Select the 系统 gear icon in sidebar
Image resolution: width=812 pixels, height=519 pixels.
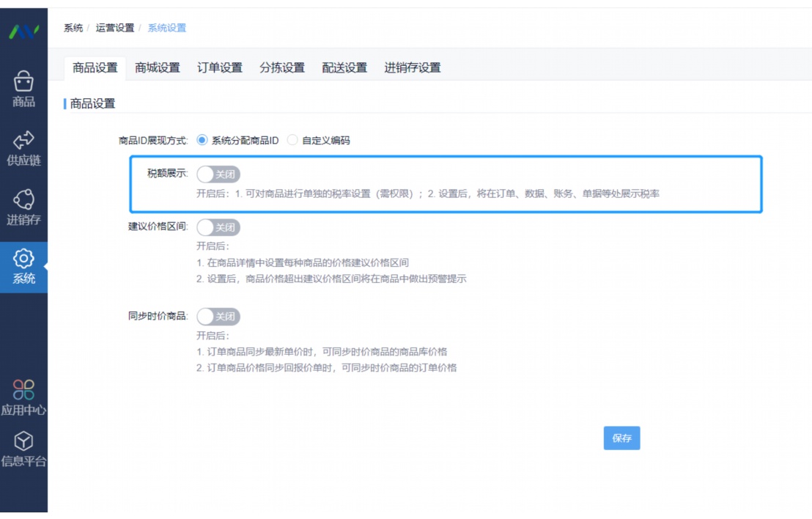tap(24, 258)
